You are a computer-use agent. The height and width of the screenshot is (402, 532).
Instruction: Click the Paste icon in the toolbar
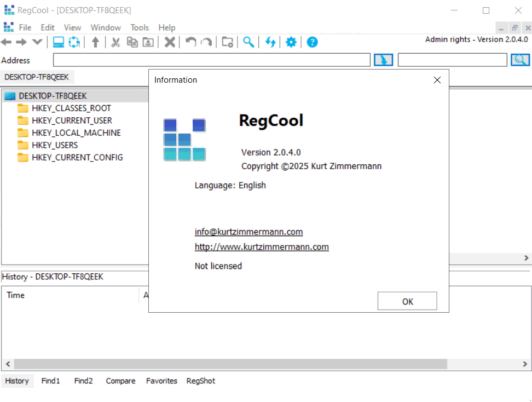tap(148, 42)
